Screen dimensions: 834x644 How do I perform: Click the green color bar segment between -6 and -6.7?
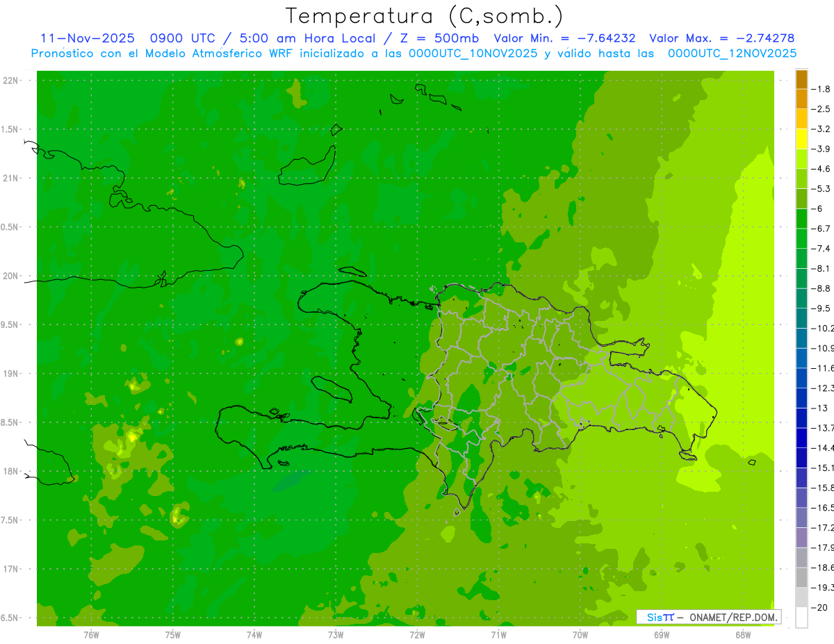pos(801,218)
